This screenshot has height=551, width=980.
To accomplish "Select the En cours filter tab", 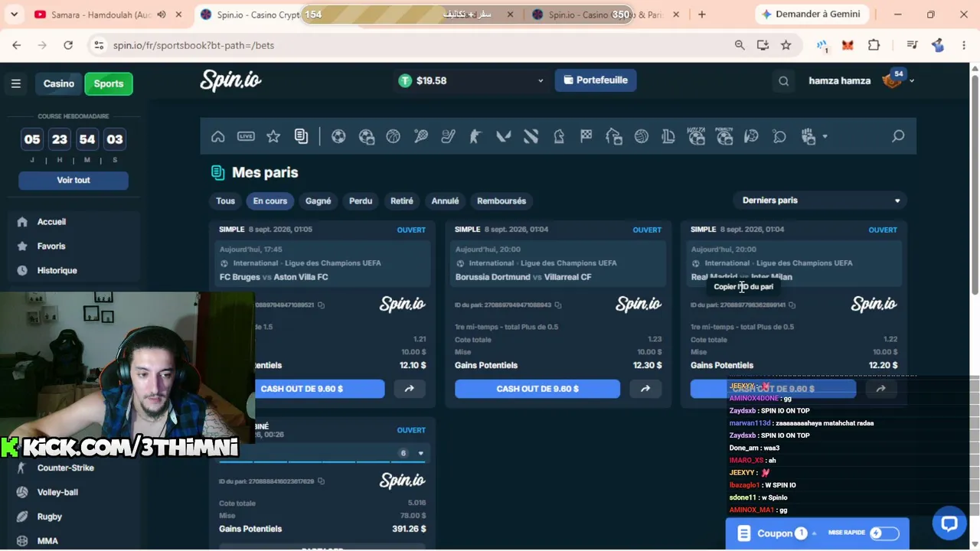I will pyautogui.click(x=270, y=201).
